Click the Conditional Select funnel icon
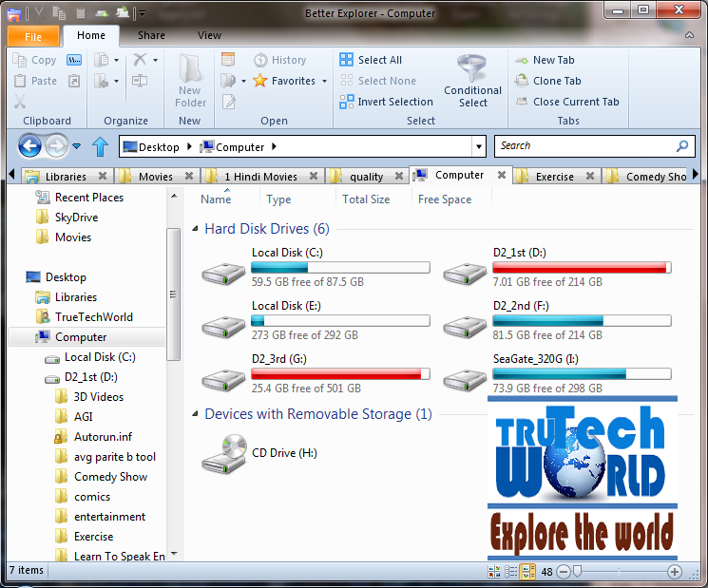 click(471, 67)
